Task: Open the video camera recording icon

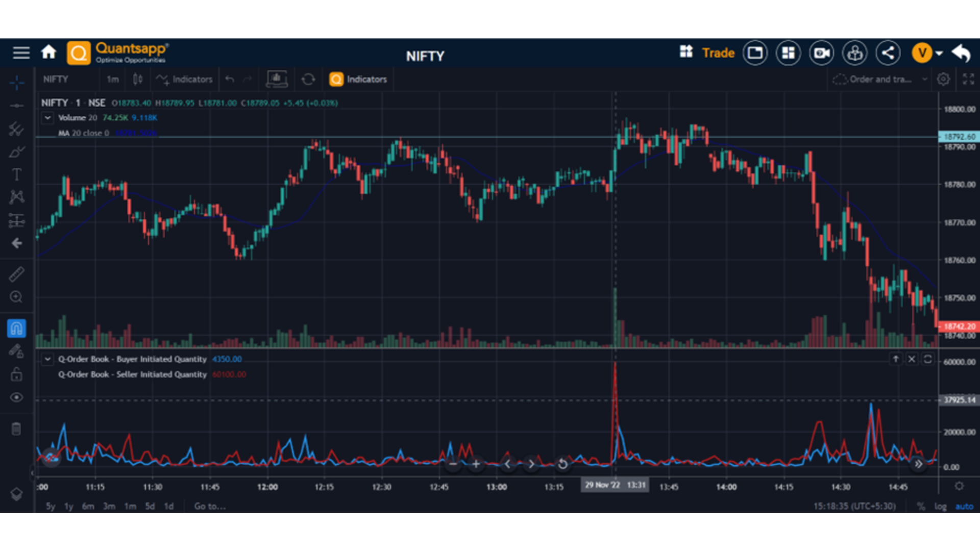Action: pyautogui.click(x=821, y=53)
